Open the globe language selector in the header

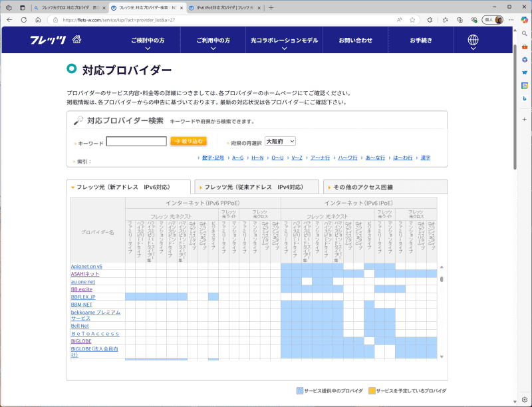click(473, 40)
